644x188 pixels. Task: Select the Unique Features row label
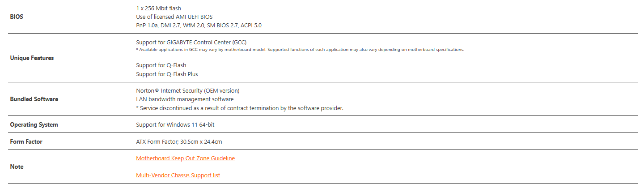pos(32,58)
